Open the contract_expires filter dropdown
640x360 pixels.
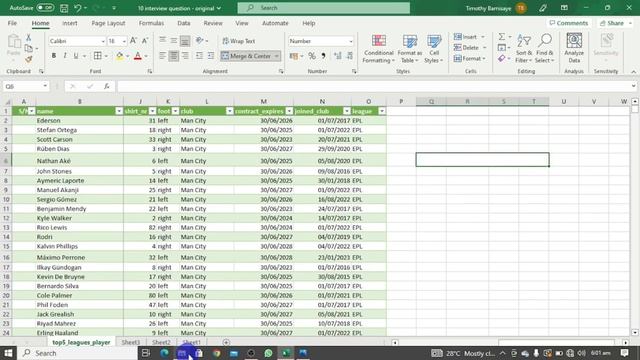(x=289, y=111)
